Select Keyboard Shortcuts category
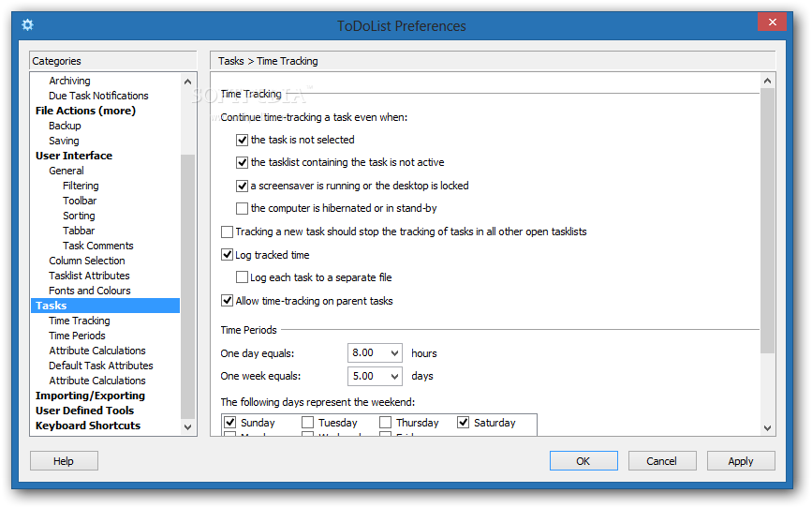Screen dimensions: 812x508 click(x=88, y=426)
